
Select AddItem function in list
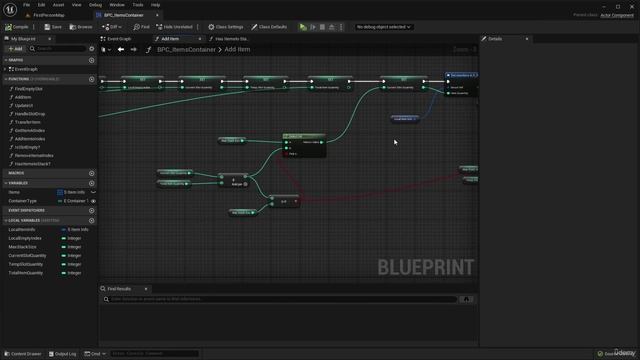coord(23,97)
